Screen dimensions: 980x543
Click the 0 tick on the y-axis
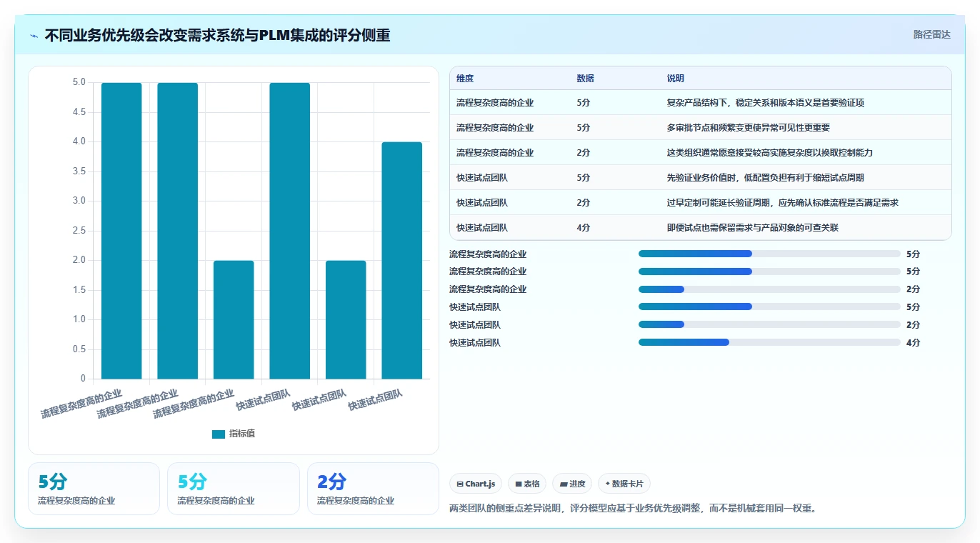[83, 379]
